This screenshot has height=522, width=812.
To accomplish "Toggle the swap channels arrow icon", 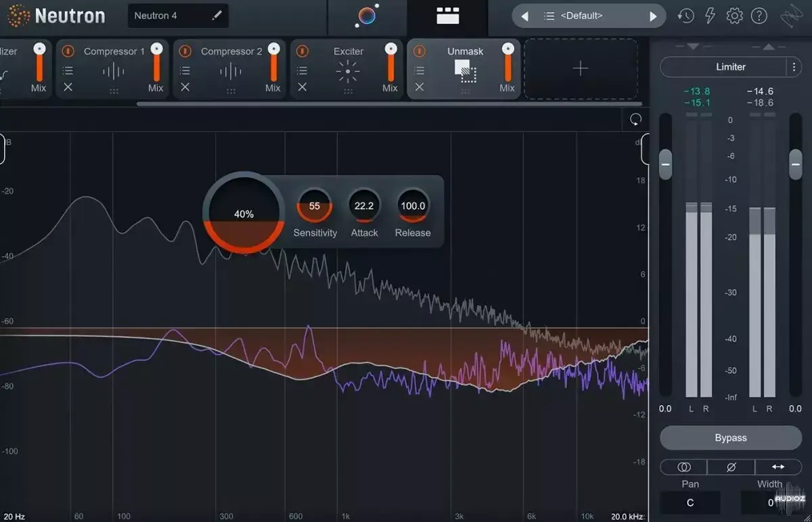I will click(778, 467).
